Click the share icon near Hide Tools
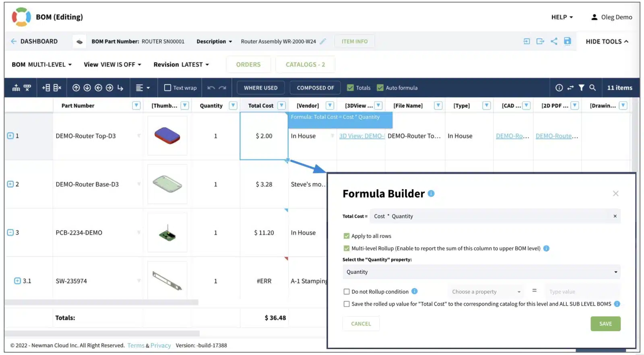644x355 pixels. [554, 41]
